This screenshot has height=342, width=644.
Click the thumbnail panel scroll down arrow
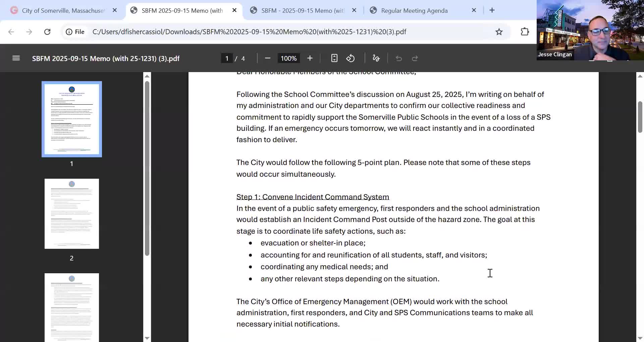[147, 338]
